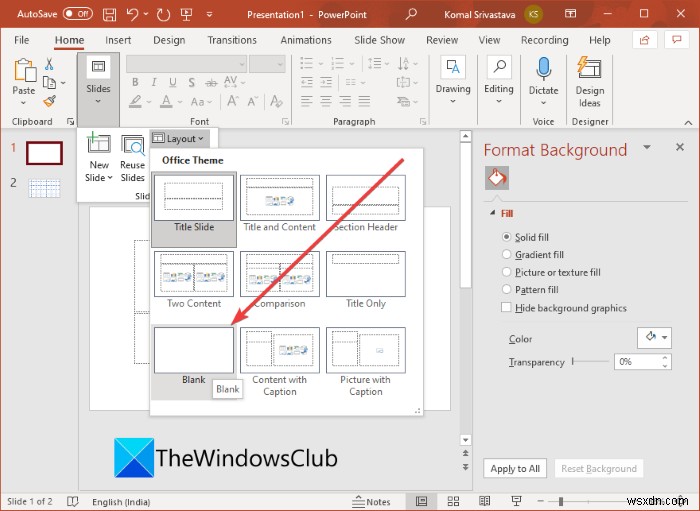Select the Format Painter brush
Image resolution: width=700 pixels, height=511 pixels.
coord(50,101)
